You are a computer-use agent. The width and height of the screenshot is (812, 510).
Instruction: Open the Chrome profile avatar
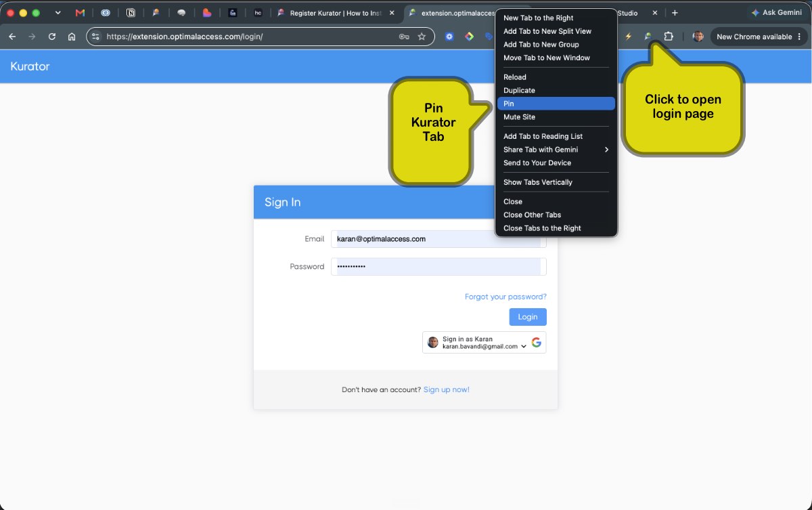[x=698, y=37]
